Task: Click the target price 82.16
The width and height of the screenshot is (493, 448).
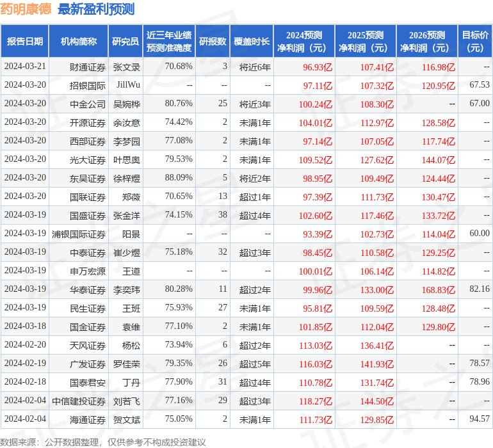Action: (480, 289)
